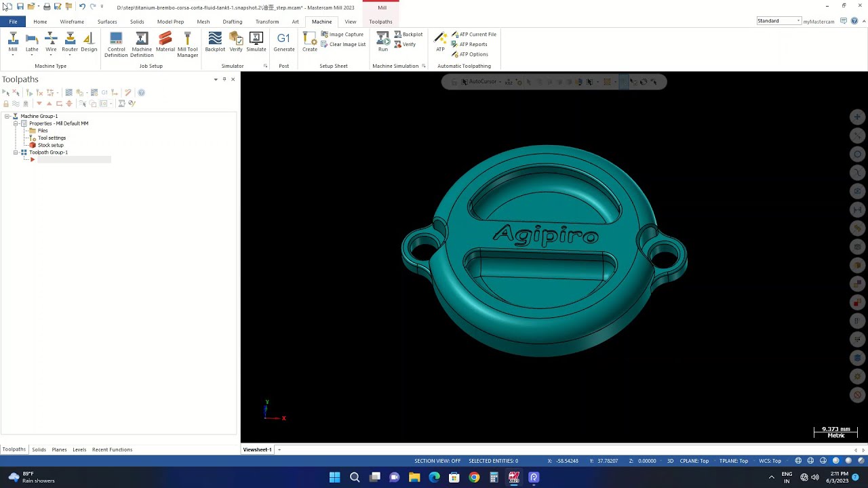Open the Toolpaths panel options arrow

pos(216,79)
